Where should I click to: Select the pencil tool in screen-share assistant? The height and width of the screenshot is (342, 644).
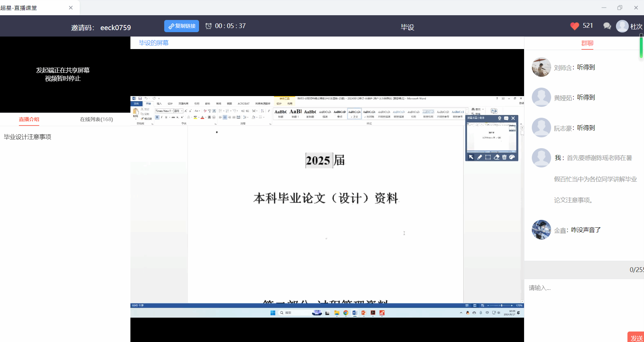point(479,157)
